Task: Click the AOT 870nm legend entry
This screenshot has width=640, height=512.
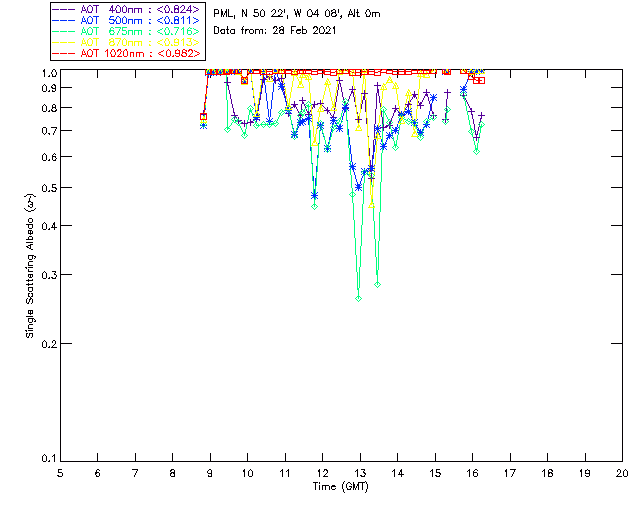Action: (127, 42)
